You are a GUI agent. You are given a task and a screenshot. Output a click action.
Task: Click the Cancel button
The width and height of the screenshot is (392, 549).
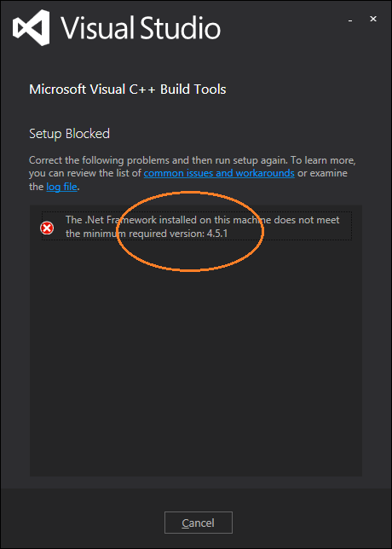(x=199, y=523)
